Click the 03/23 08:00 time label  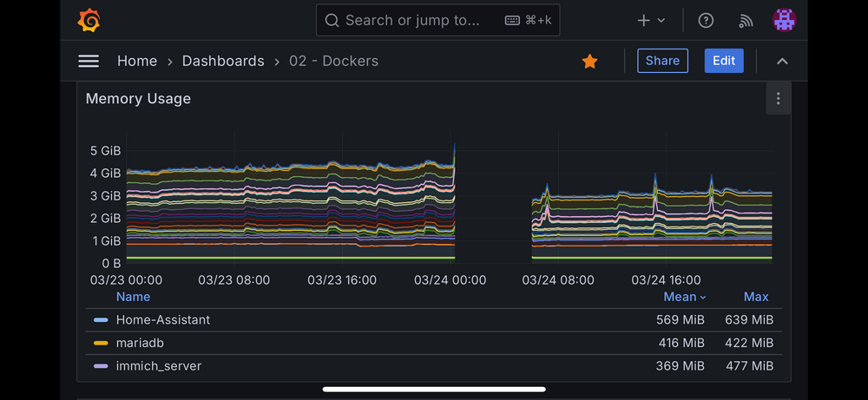pos(234,280)
